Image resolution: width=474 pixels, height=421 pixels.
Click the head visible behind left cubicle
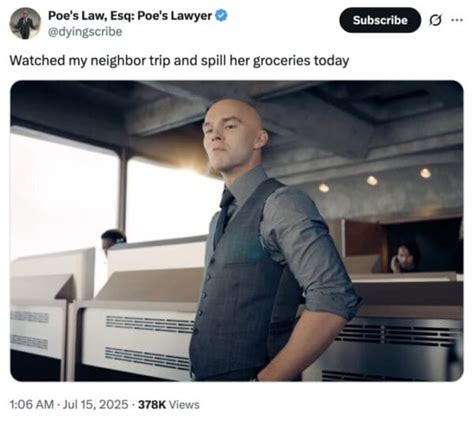[x=113, y=238]
